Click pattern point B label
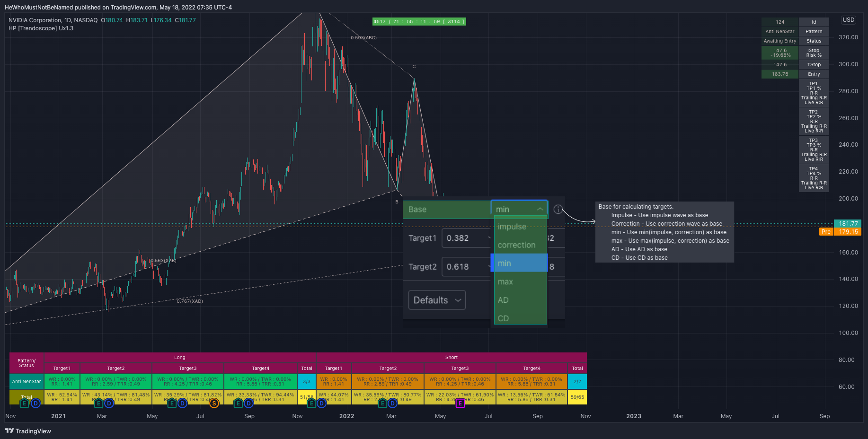Screen dimensions: 868x439 click(x=397, y=202)
